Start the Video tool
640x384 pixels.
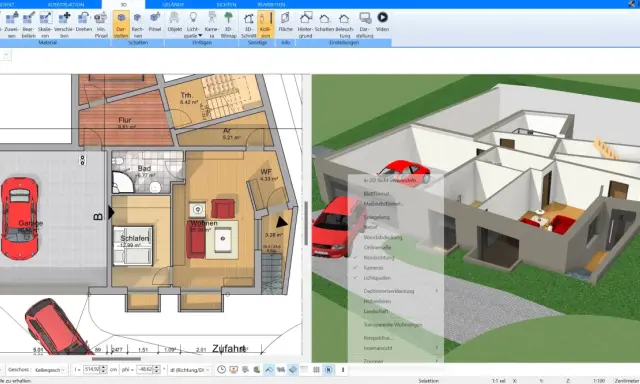click(x=382, y=22)
